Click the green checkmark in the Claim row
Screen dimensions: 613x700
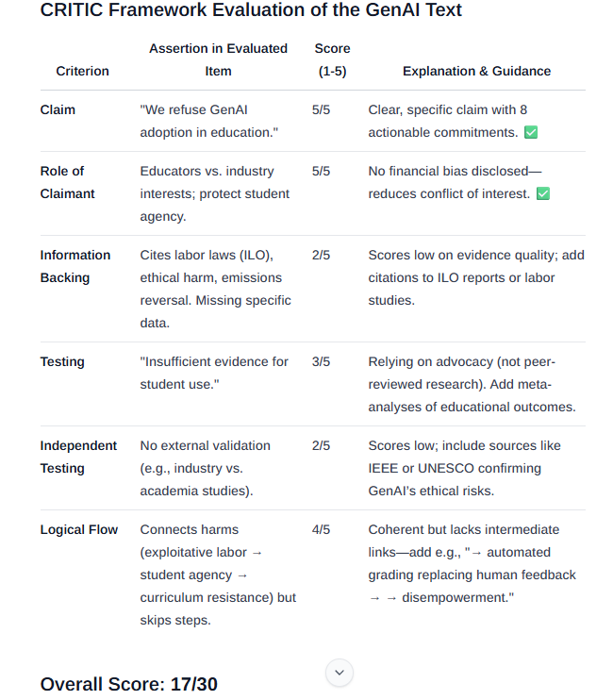click(531, 133)
